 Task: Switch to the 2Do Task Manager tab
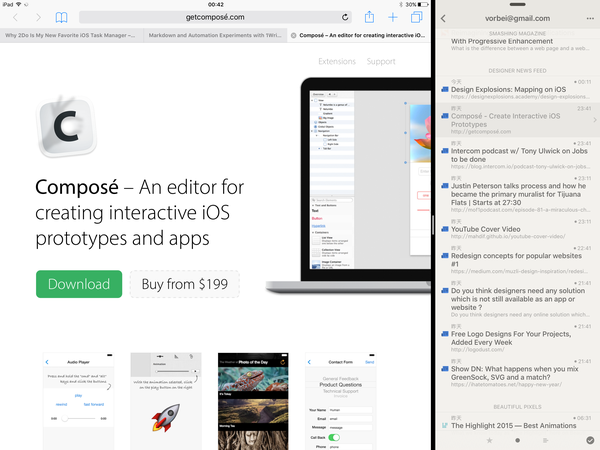click(72, 35)
